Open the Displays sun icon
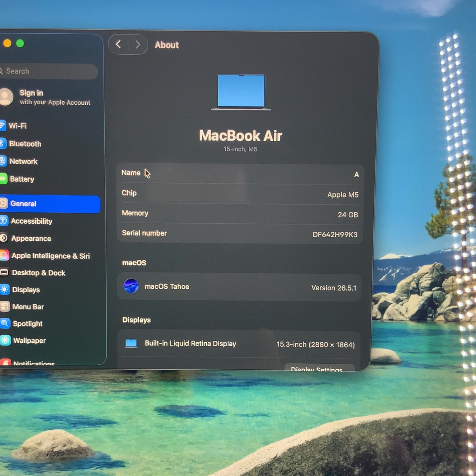The image size is (476, 476). [5, 289]
